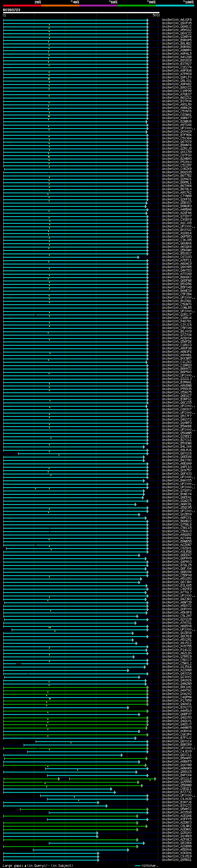Select the UniRef100_B7FMD4 label

pos(177,135)
